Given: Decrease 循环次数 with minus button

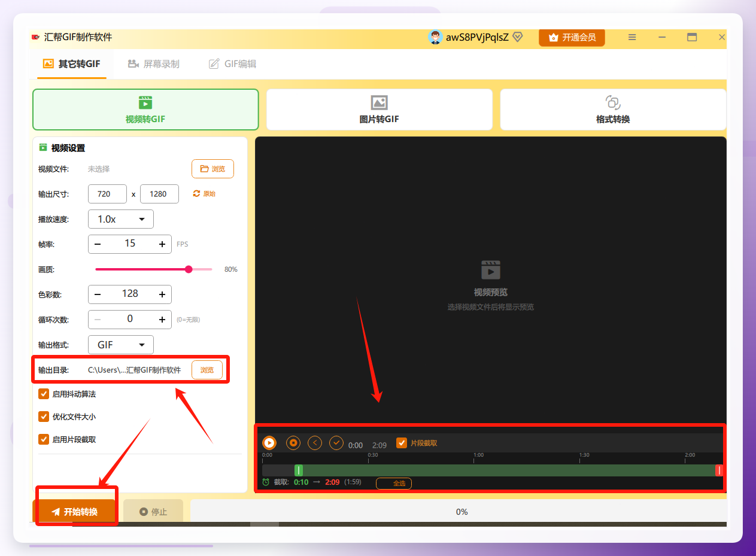Looking at the screenshot, I should (98, 320).
